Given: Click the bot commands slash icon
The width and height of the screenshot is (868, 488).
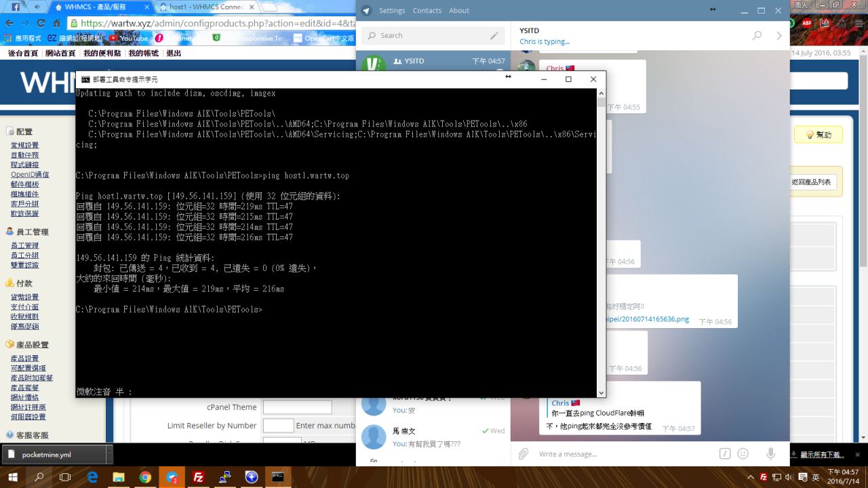Looking at the screenshot, I should point(724,454).
